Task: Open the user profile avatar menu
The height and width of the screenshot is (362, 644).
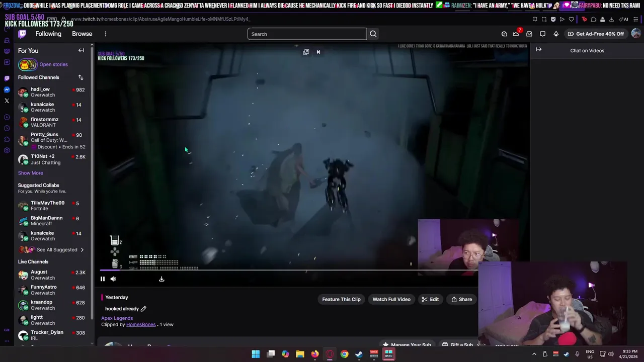Action: pos(636,34)
